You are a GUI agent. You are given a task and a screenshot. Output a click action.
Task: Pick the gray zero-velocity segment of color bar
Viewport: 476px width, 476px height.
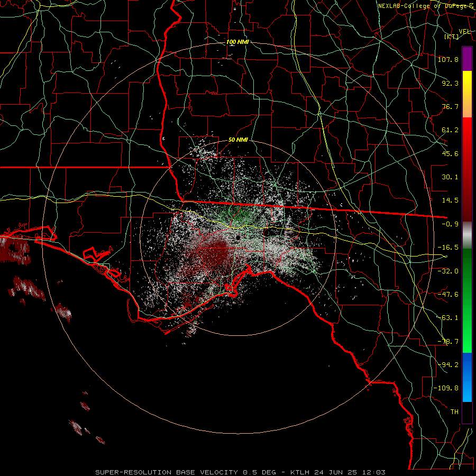(467, 235)
